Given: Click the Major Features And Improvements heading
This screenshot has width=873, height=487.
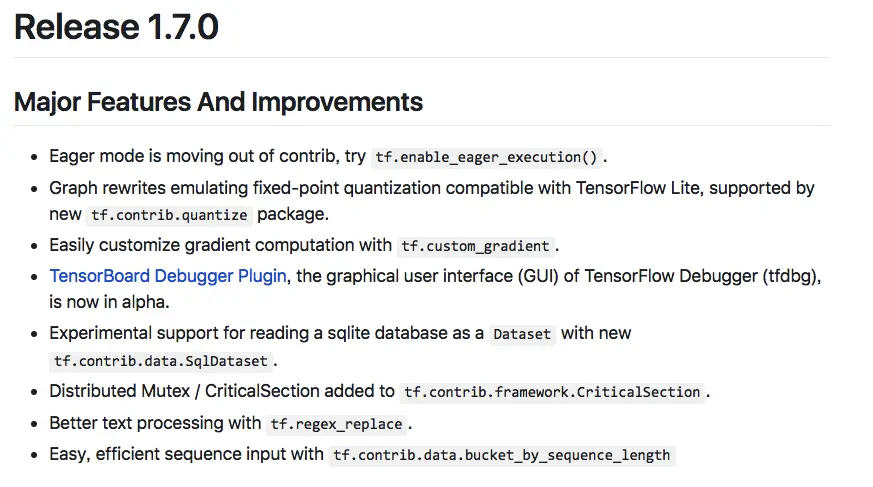Looking at the screenshot, I should (218, 102).
